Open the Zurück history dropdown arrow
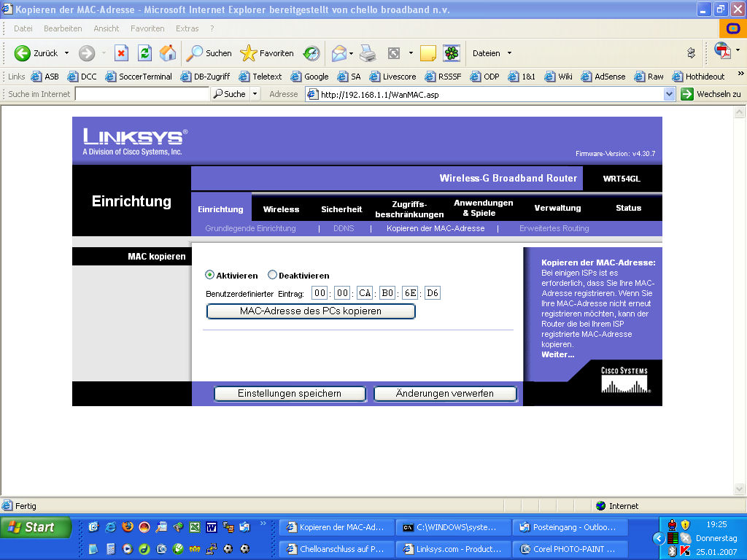747x560 pixels. (66, 53)
